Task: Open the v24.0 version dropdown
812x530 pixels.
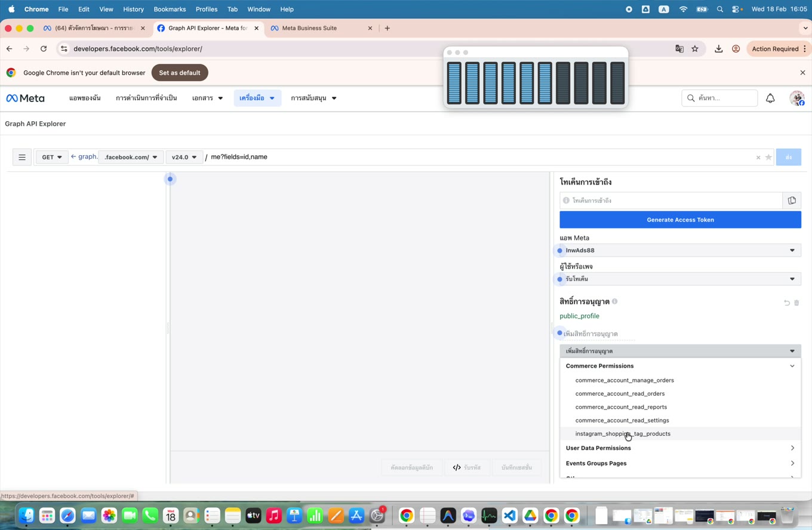Action: point(184,158)
